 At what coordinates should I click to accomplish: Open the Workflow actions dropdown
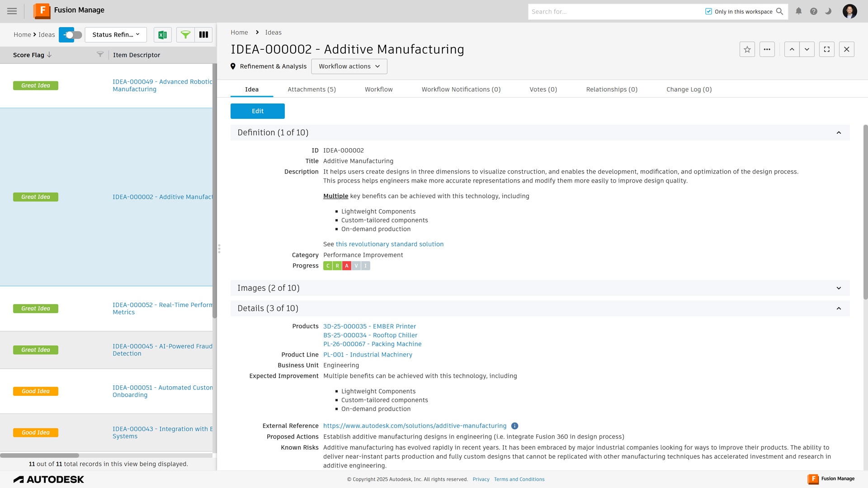pyautogui.click(x=349, y=66)
